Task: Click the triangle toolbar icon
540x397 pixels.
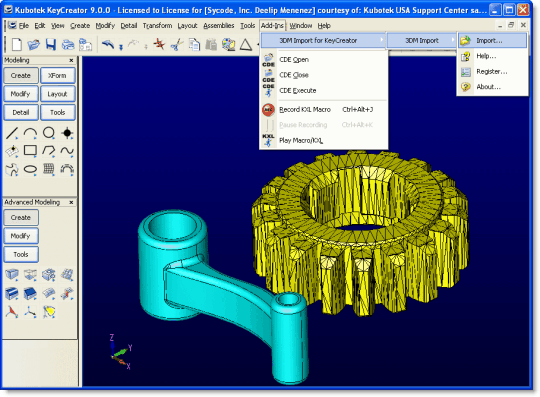Action: (x=246, y=44)
